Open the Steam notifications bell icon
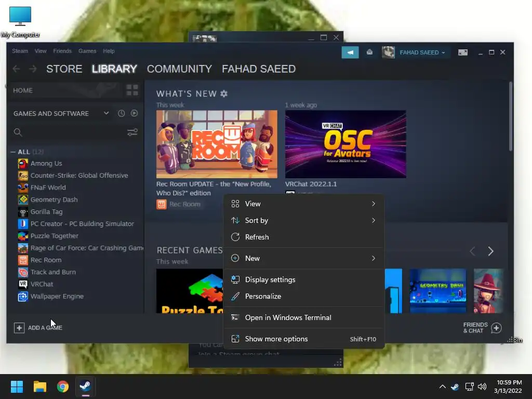Image resolution: width=532 pixels, height=399 pixels. [369, 52]
